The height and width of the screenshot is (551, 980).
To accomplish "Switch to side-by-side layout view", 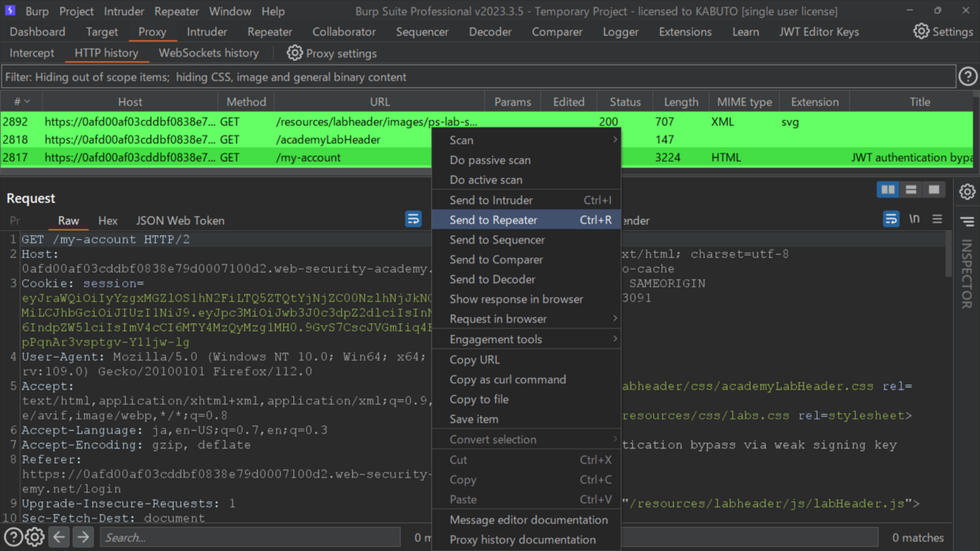I will click(887, 190).
